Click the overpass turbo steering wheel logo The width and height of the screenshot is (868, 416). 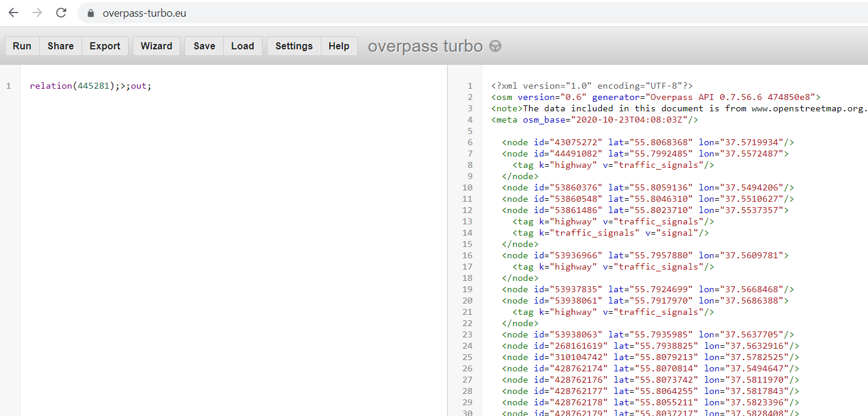pyautogui.click(x=495, y=46)
